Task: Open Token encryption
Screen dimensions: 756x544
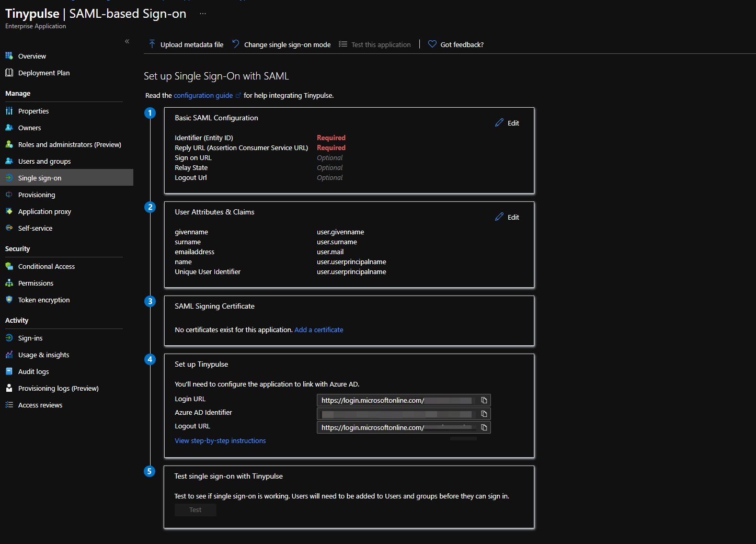Action: [44, 300]
